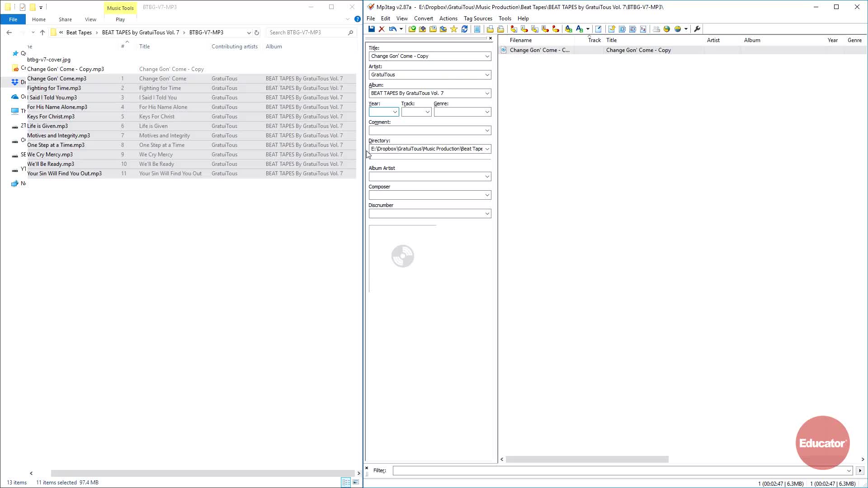Sort the file list by Filename column
Image resolution: width=868 pixels, height=488 pixels.
pyautogui.click(x=520, y=40)
